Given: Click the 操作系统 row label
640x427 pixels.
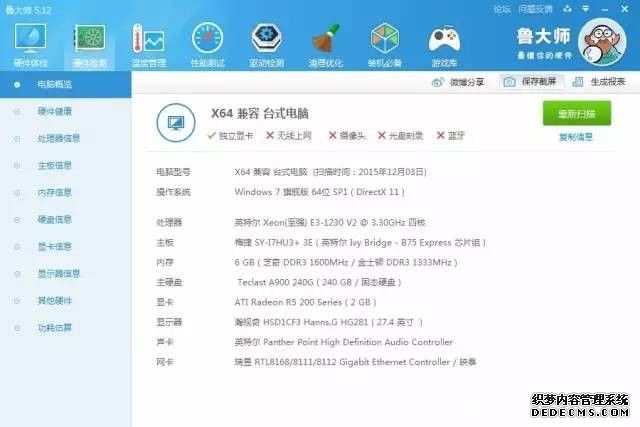Looking at the screenshot, I should (x=173, y=192).
